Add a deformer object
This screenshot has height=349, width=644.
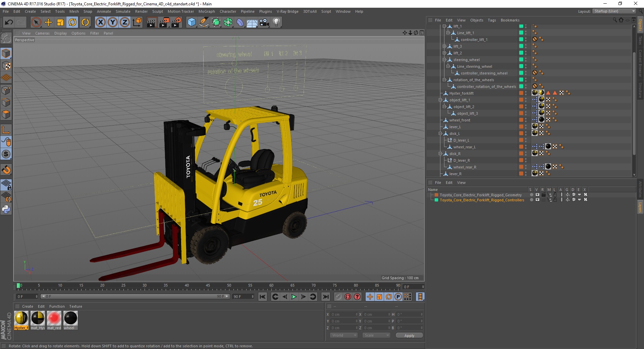(240, 22)
